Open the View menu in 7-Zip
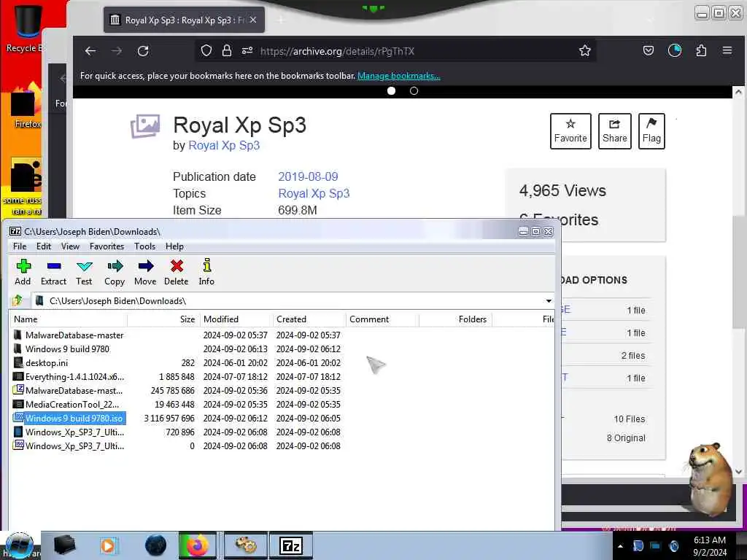Screen dimensions: 747x560 [x=70, y=246]
